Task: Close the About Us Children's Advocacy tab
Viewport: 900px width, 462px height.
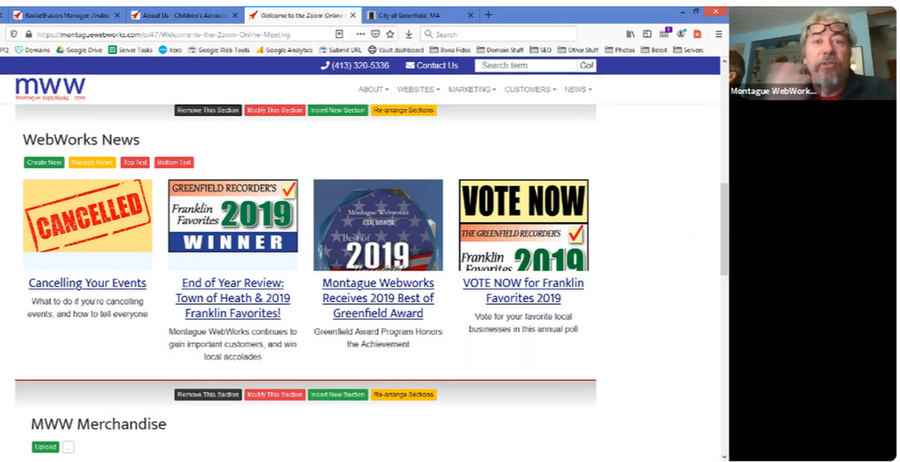Action: pyautogui.click(x=234, y=15)
